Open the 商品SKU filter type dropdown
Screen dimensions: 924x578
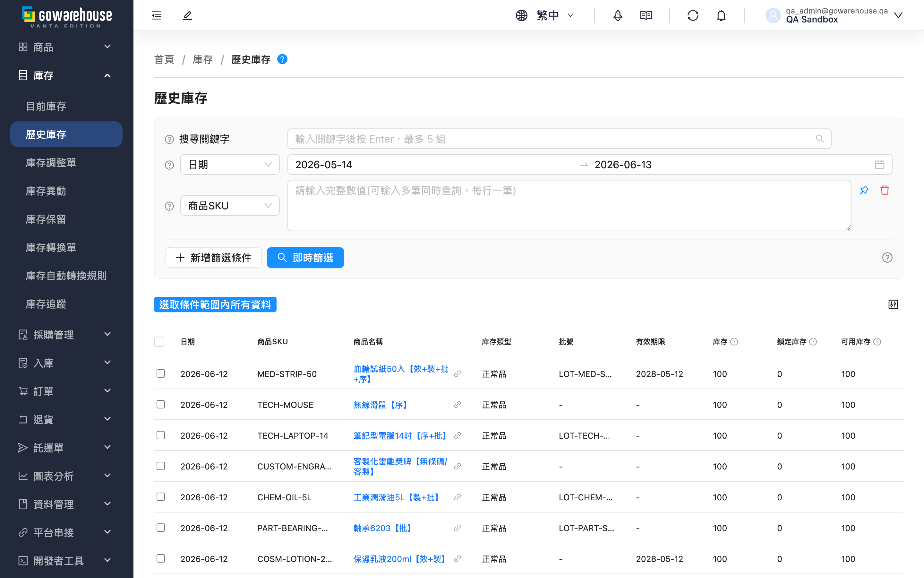tap(230, 206)
